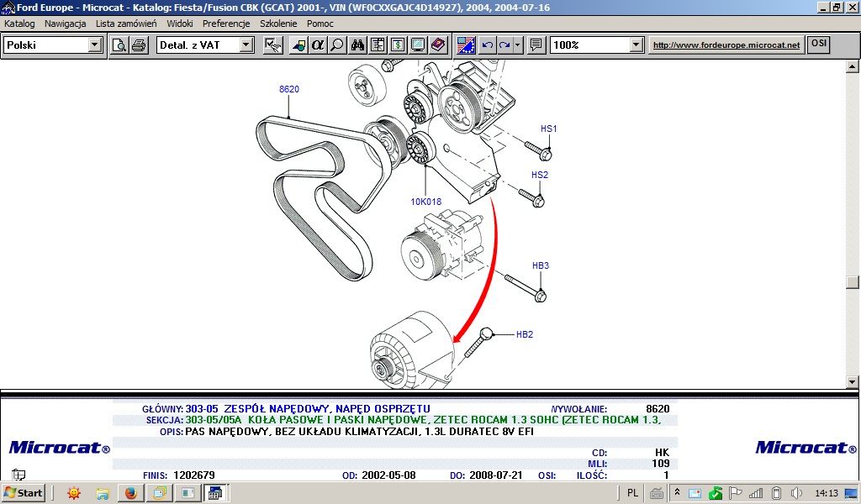
Task: Open the file explorer folder taskbar icon
Action: pos(102,493)
